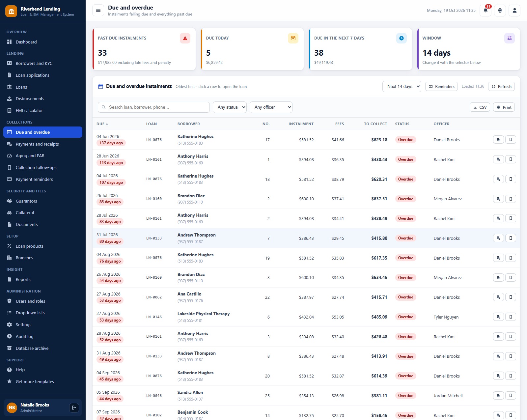Export the table with the CSV button
This screenshot has width=527, height=420.
point(480,107)
